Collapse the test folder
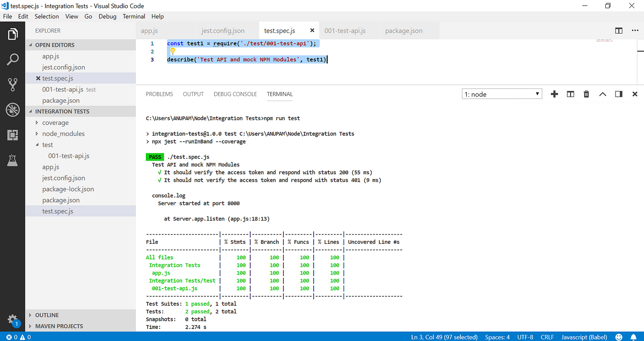 point(47,145)
